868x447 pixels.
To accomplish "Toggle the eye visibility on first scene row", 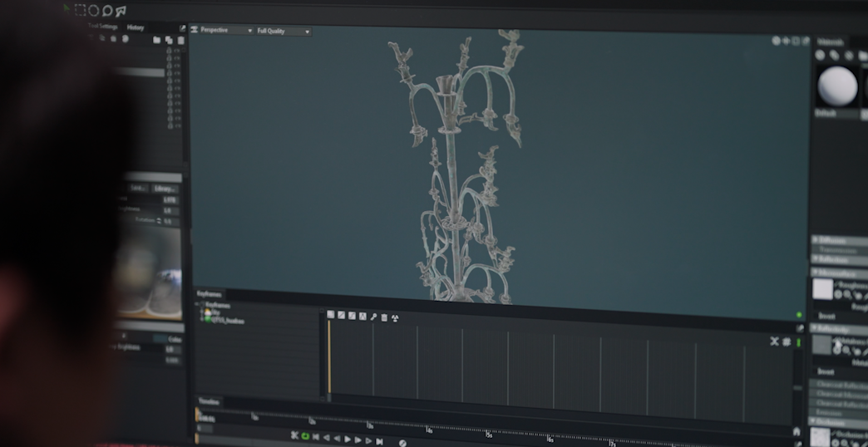I will 176,51.
